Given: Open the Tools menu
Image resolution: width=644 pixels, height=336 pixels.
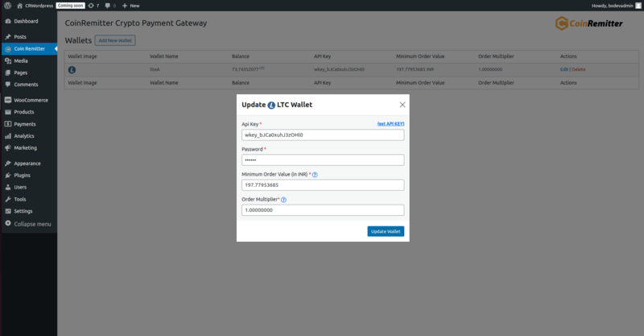Looking at the screenshot, I should 19,199.
